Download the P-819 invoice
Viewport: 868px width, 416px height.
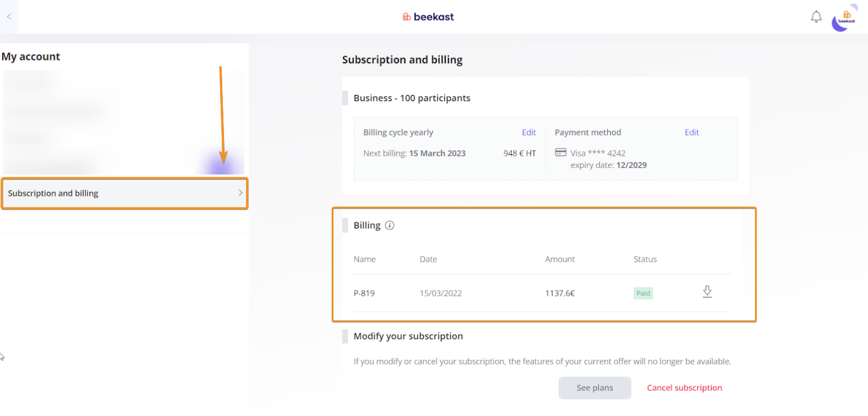coord(707,292)
